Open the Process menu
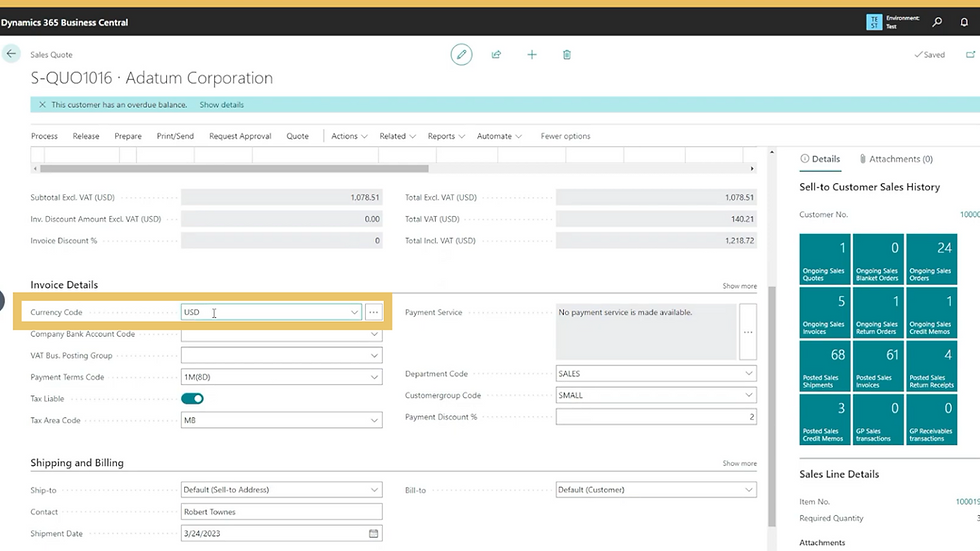This screenshot has width=980, height=551. point(44,136)
